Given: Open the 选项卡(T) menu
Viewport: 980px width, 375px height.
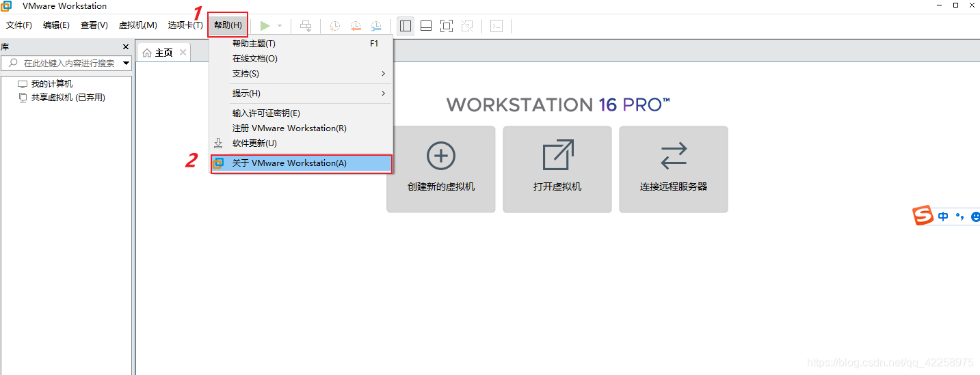Looking at the screenshot, I should pyautogui.click(x=185, y=25).
